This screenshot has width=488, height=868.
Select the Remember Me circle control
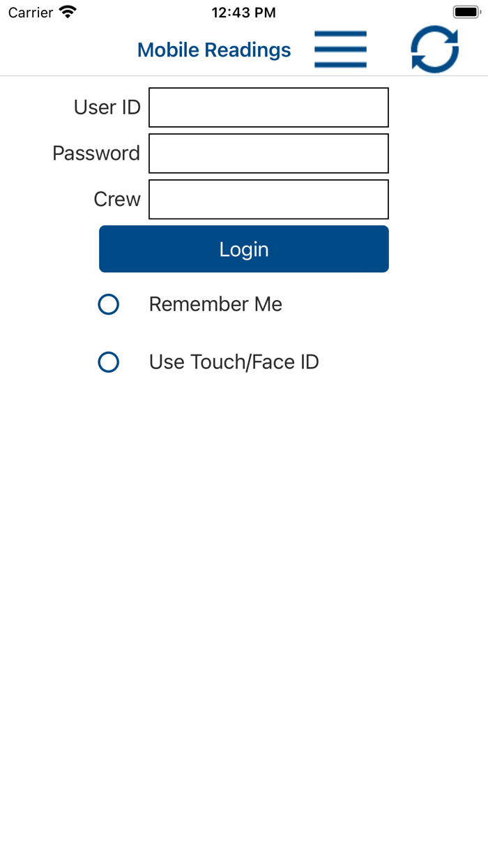[x=109, y=304]
